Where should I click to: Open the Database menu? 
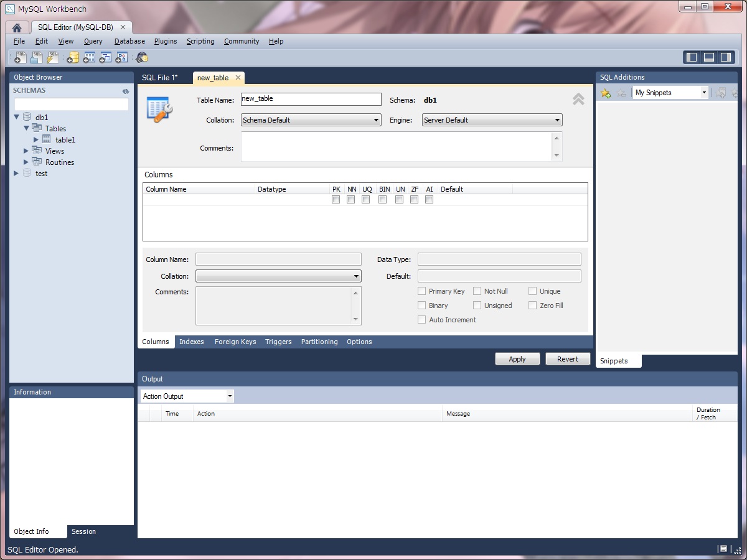(x=129, y=41)
